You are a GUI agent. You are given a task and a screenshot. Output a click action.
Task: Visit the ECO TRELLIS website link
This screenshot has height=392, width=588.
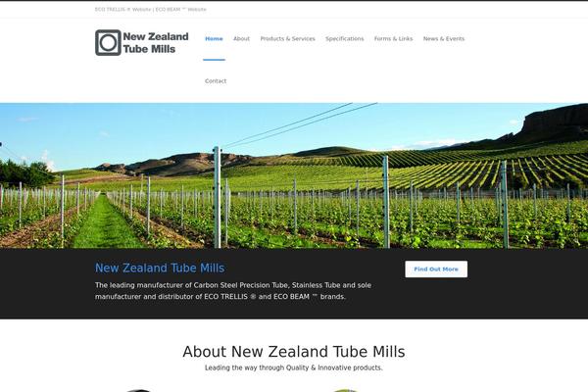click(123, 10)
